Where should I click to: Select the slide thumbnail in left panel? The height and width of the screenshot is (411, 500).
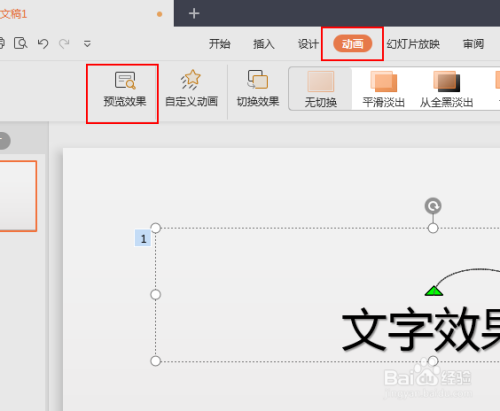18,196
